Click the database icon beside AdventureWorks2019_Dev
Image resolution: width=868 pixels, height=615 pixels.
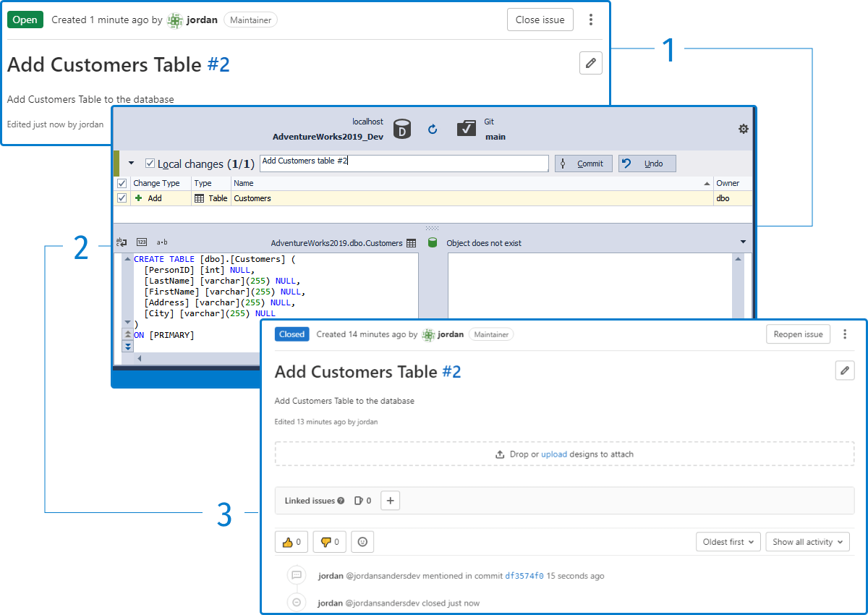[x=402, y=130]
